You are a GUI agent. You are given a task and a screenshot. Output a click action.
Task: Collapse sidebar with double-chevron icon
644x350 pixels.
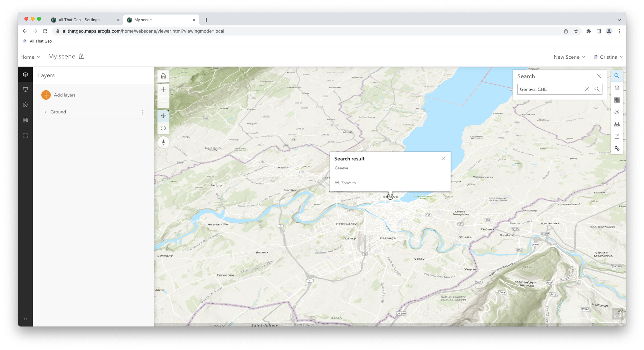25,319
